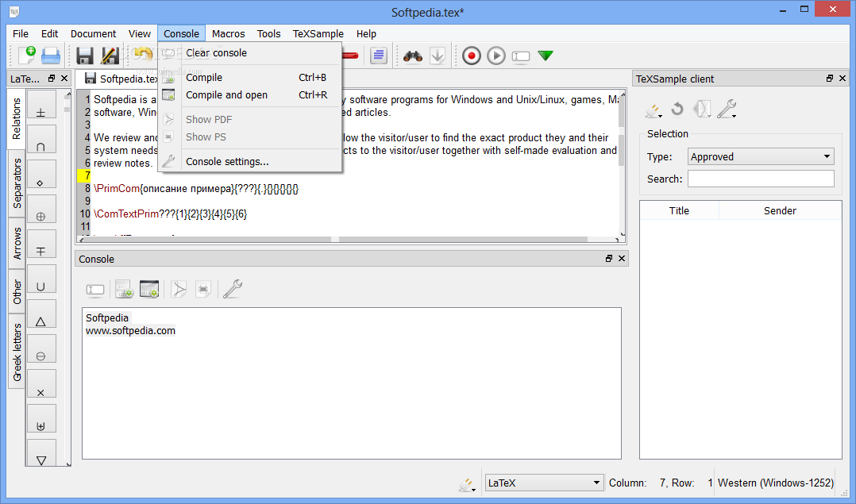Open the Edit menu

(50, 34)
